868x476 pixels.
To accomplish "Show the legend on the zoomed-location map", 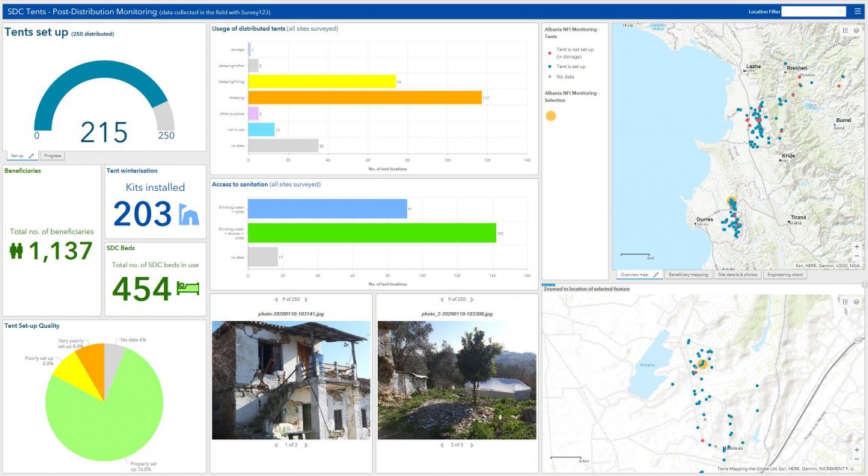I will (x=844, y=302).
